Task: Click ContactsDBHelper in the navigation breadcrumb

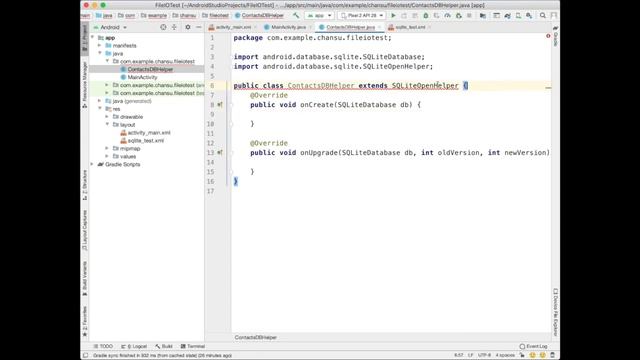Action: click(x=259, y=16)
